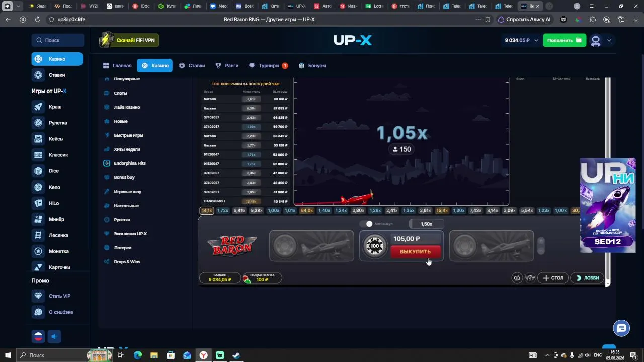The height and width of the screenshot is (362, 644).
Task: Click the game panel vertical scrollbar
Action: [608, 181]
